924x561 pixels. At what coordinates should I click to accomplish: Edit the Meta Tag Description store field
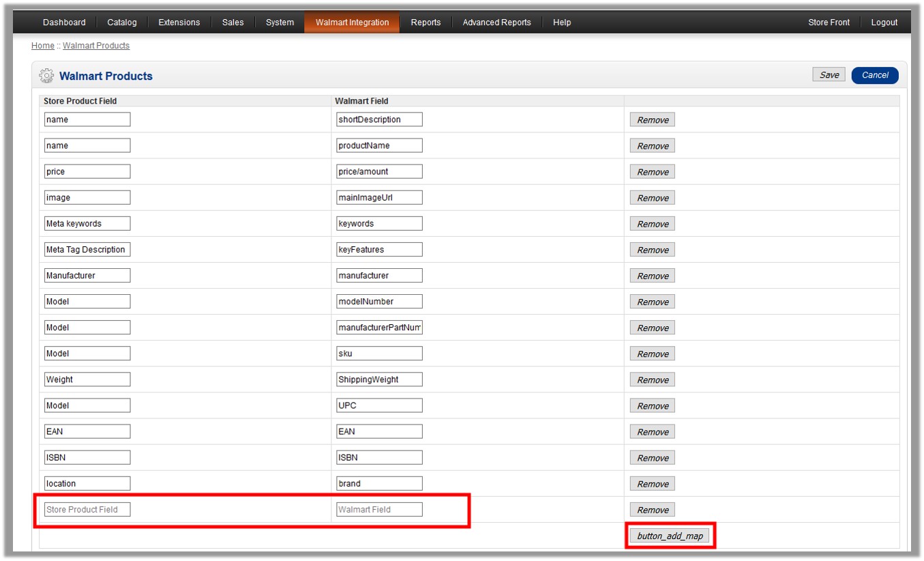coord(87,249)
